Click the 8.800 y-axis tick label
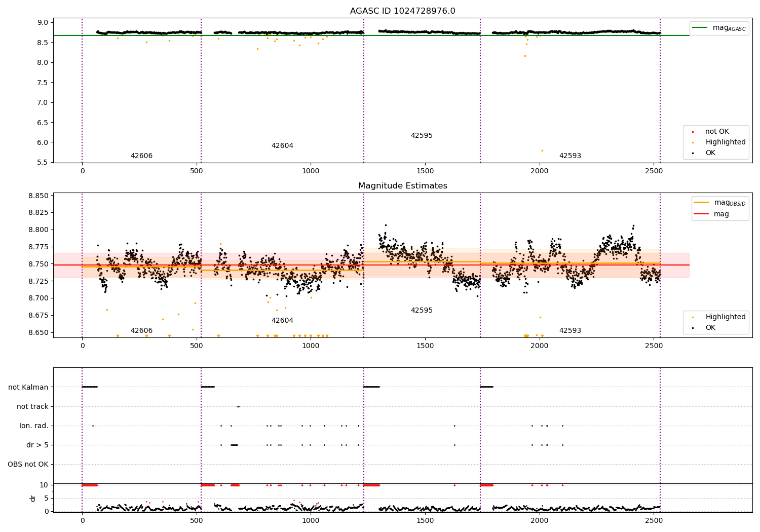The height and width of the screenshot is (532, 760). (39, 230)
